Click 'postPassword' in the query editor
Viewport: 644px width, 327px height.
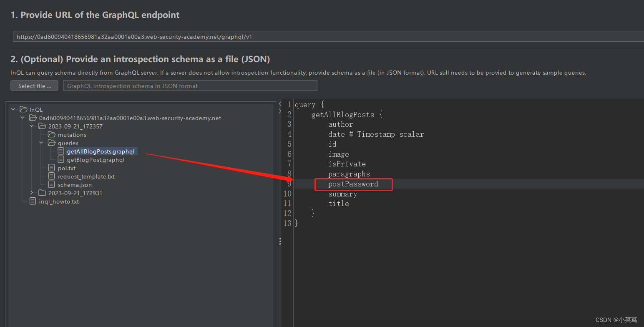tap(353, 184)
